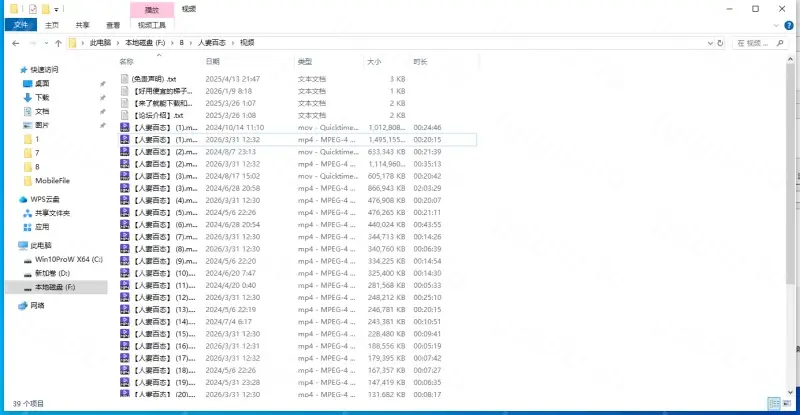Go up one folder level arrow

[57, 43]
